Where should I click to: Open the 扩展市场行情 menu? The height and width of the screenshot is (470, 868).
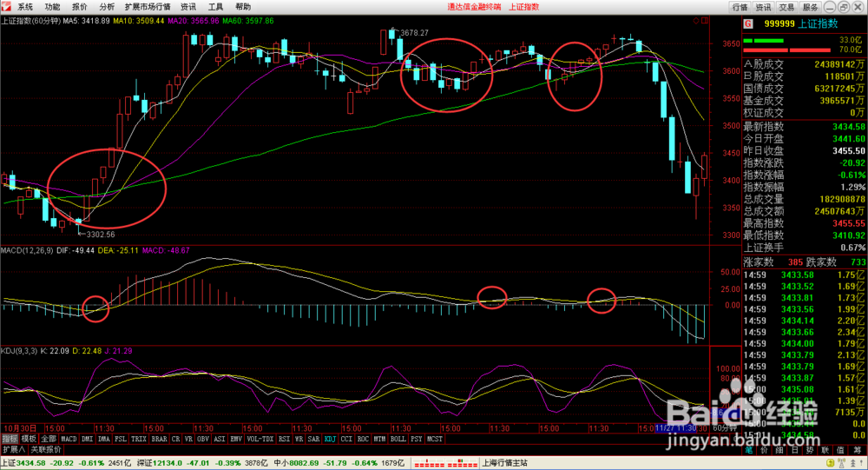click(148, 7)
